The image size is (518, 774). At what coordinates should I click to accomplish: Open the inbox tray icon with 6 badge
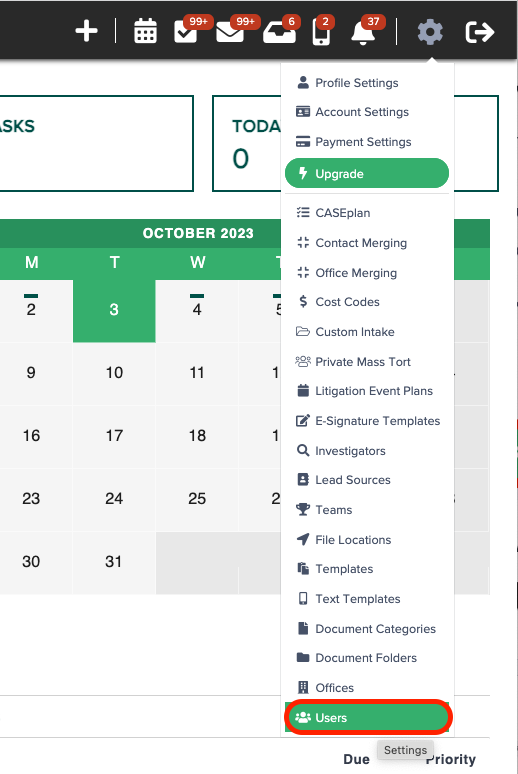(279, 34)
